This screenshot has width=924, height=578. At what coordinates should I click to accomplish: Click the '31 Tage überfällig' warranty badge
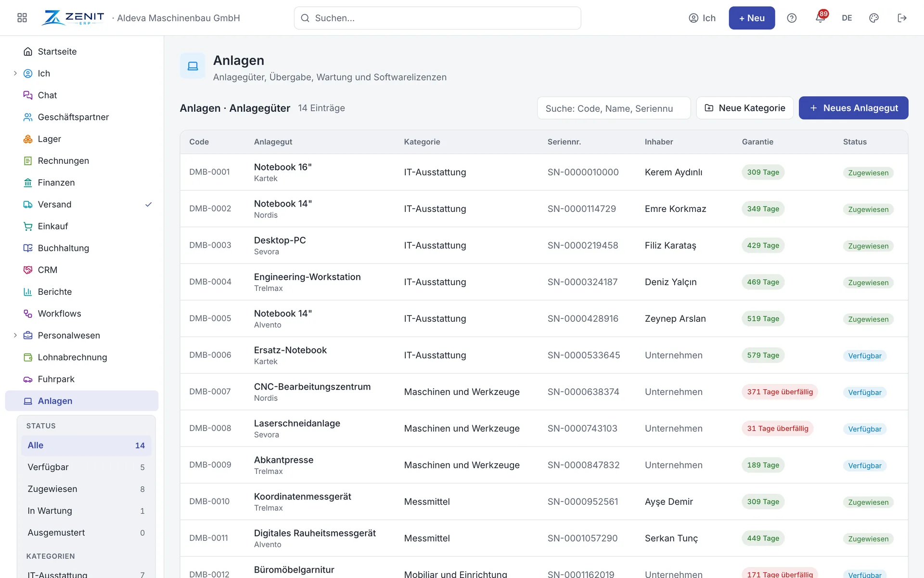777,428
